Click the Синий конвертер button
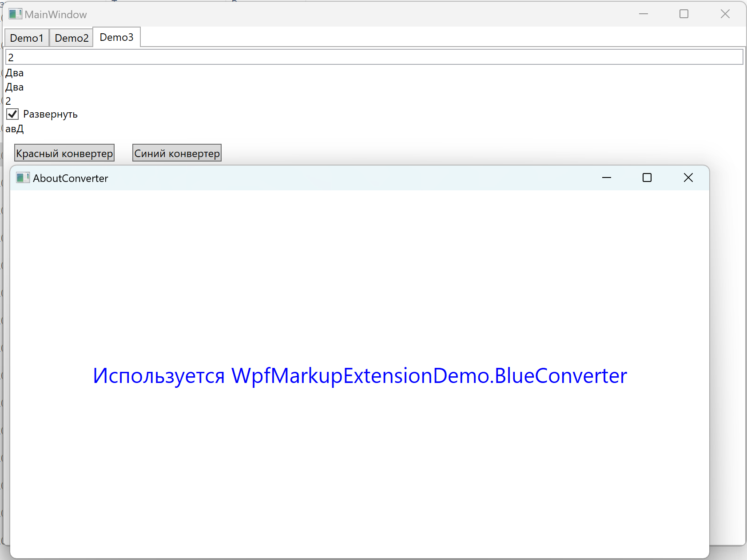The width and height of the screenshot is (747, 560). (x=177, y=153)
